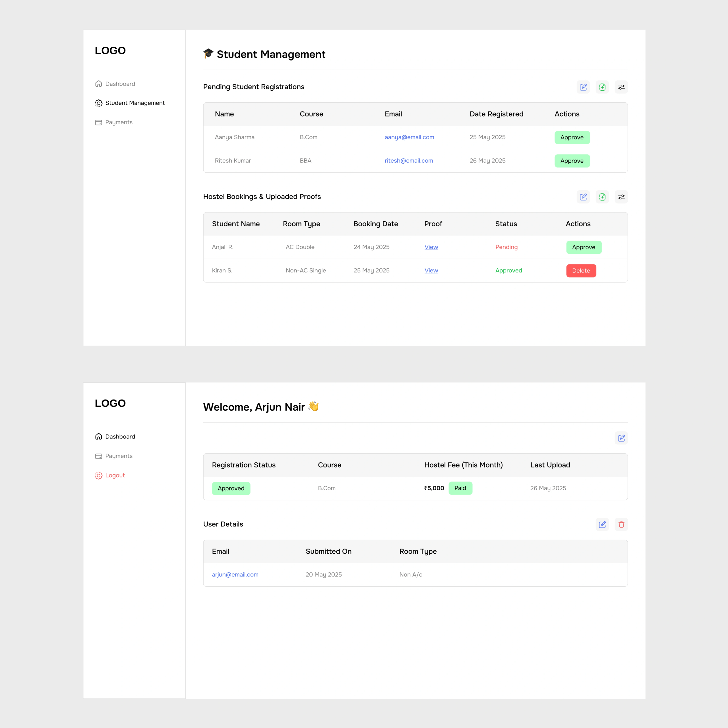Delete Kiran S. hostel booking

(x=581, y=270)
